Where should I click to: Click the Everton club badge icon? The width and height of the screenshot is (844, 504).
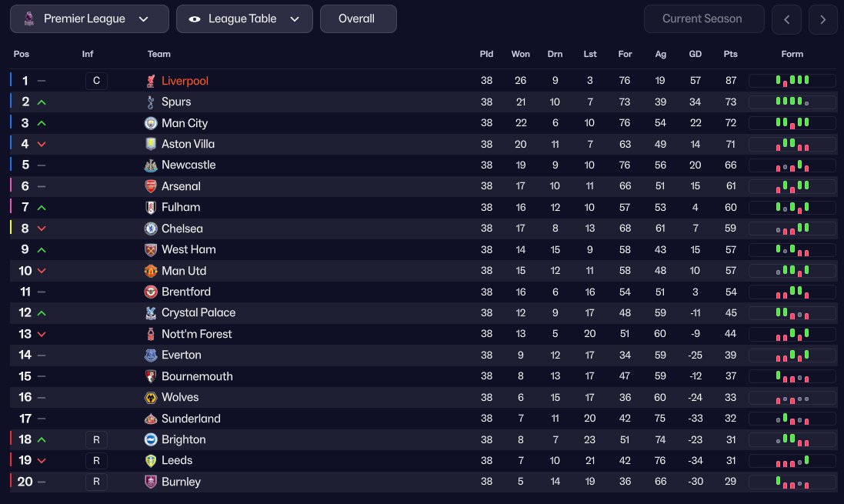(x=151, y=355)
